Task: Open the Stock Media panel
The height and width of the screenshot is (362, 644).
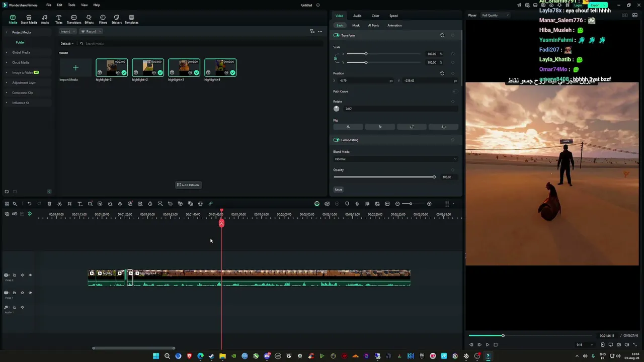Action: tap(29, 19)
